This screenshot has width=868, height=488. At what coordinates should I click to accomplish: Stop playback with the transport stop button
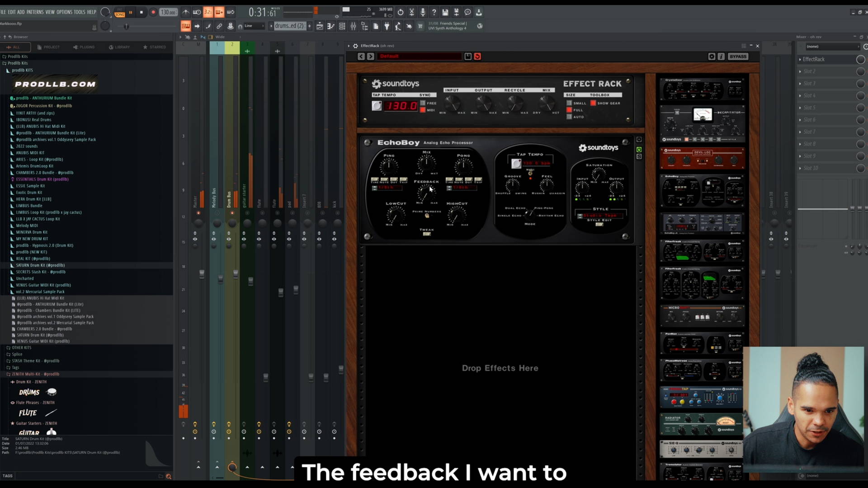coord(142,12)
